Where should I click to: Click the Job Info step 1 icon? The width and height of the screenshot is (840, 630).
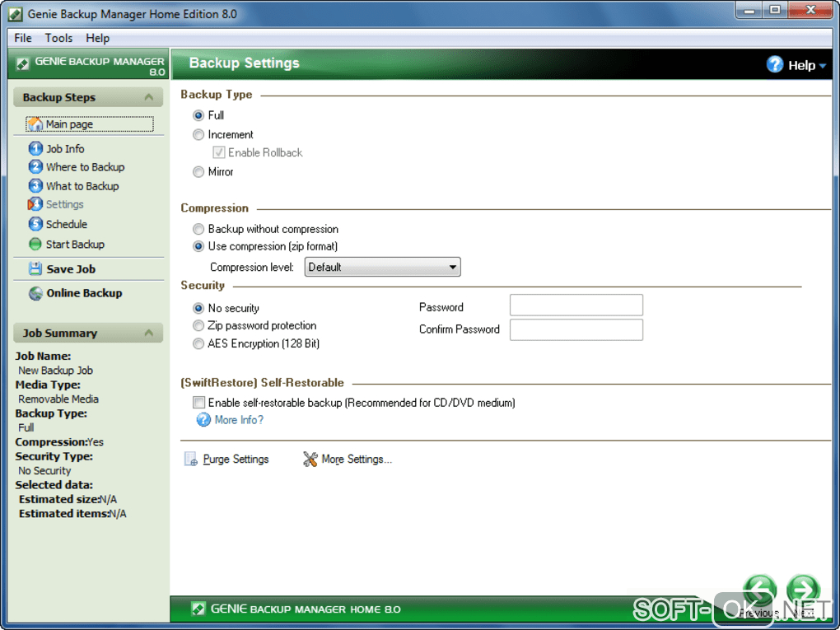coord(35,148)
